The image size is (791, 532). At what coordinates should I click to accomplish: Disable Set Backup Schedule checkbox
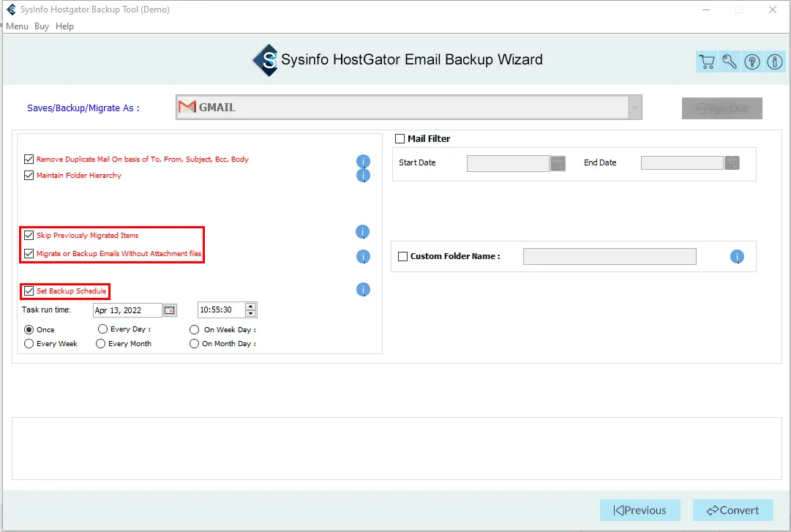pyautogui.click(x=29, y=291)
